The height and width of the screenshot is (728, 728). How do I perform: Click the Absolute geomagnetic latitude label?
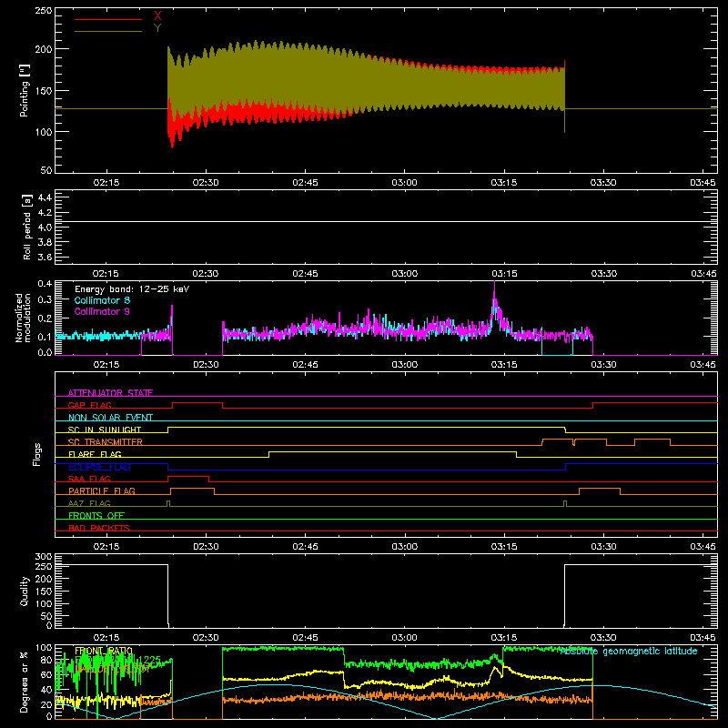coord(629,651)
